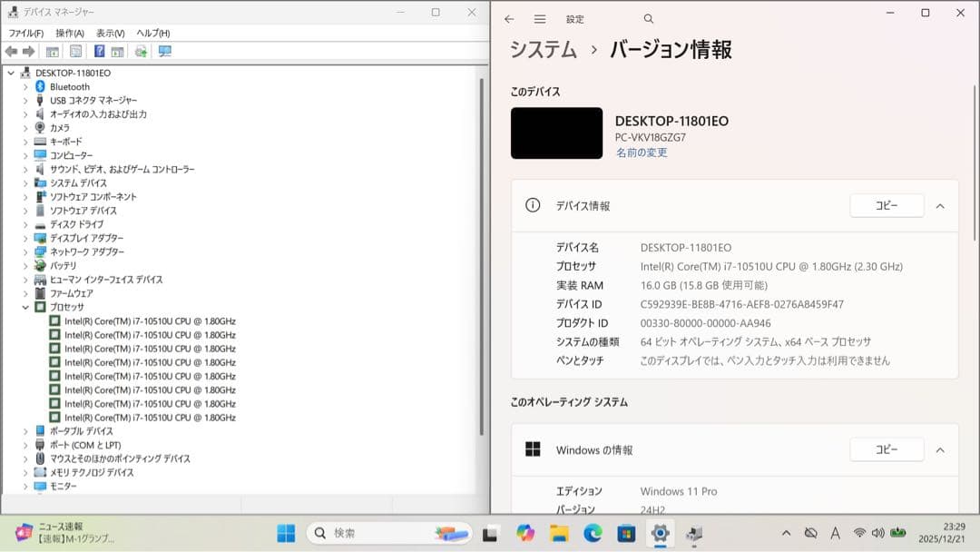Click コピー for device information

(887, 205)
